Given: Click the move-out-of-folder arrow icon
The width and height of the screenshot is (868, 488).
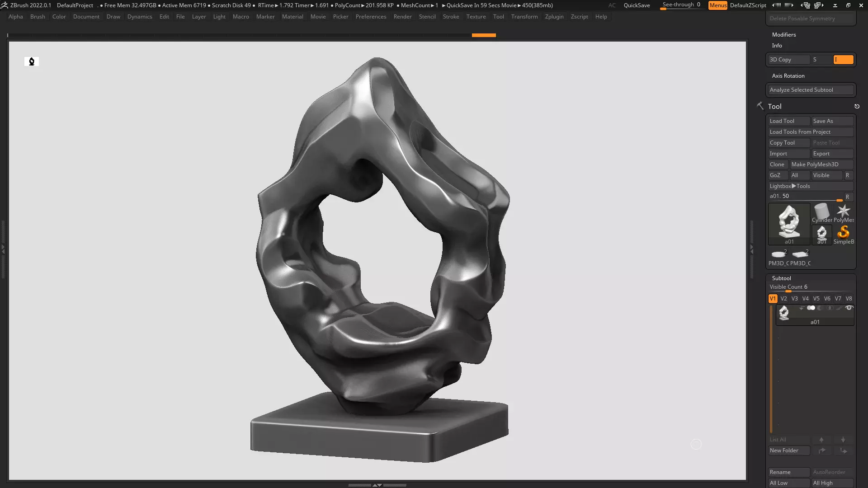Looking at the screenshot, I should [x=844, y=450].
